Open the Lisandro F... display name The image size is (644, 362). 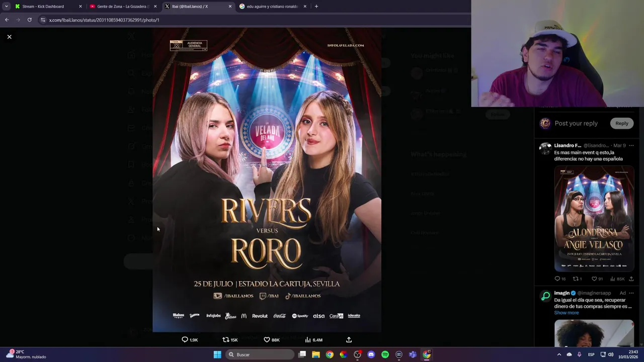click(x=568, y=145)
